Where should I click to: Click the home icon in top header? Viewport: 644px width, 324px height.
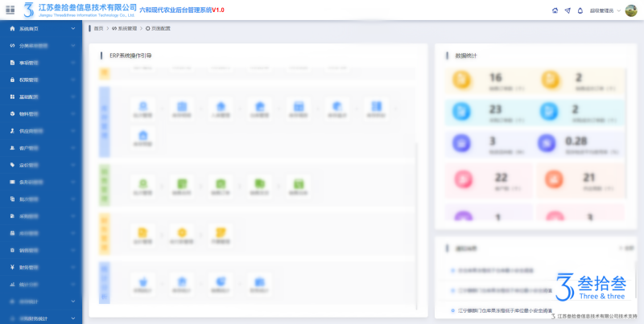coord(555,10)
